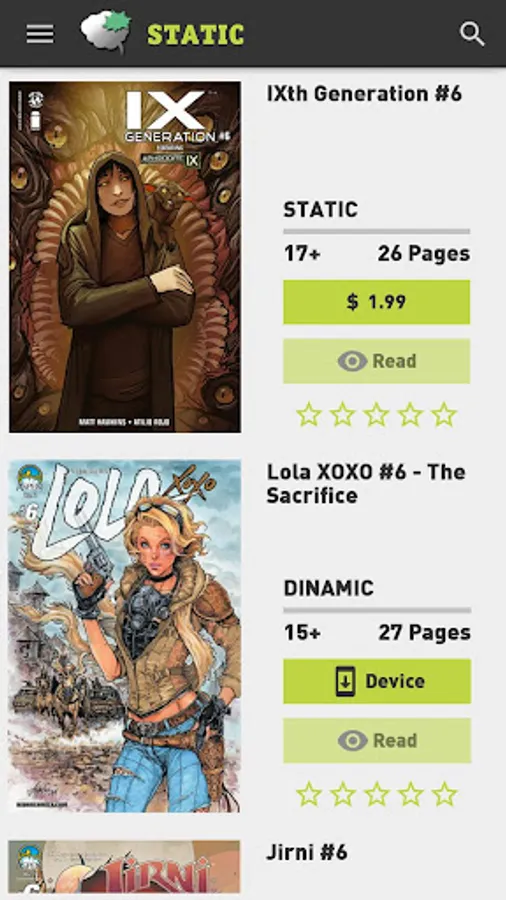This screenshot has width=506, height=900.
Task: Give Lola XOXO #6 three stars
Action: 376,794
